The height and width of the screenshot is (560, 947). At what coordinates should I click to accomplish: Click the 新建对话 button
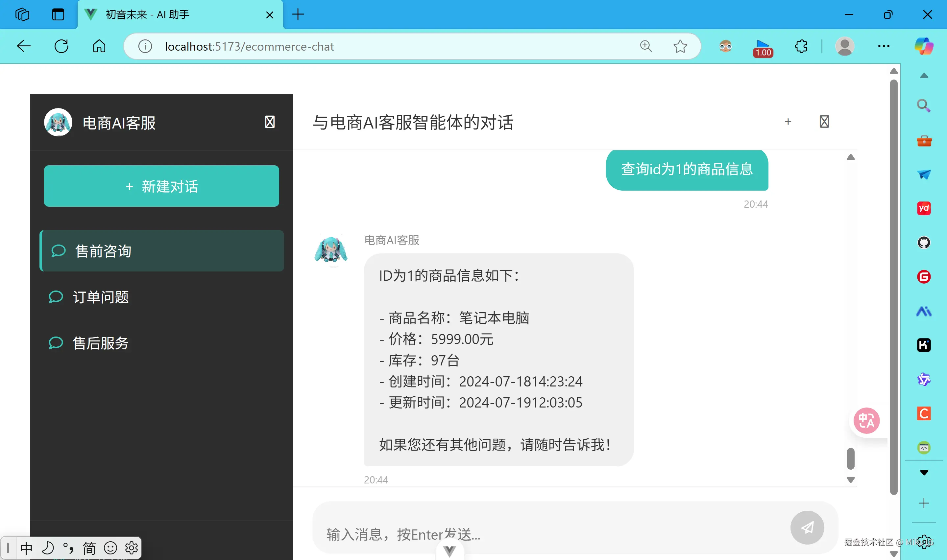coord(161,186)
